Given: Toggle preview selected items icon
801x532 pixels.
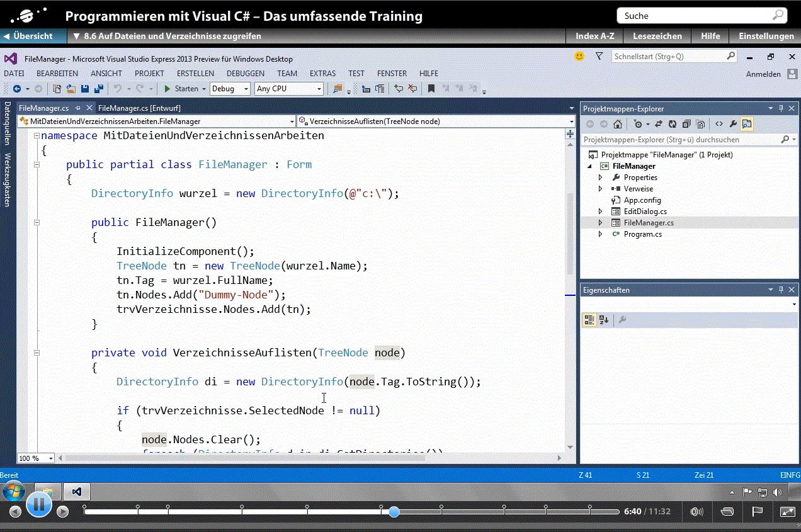Looking at the screenshot, I should click(x=747, y=124).
